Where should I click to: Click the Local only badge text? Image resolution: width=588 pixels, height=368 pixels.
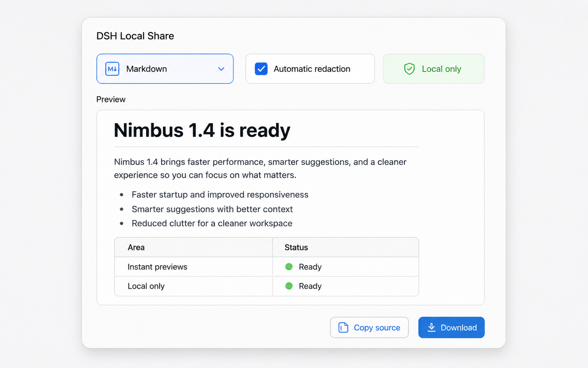pyautogui.click(x=442, y=69)
